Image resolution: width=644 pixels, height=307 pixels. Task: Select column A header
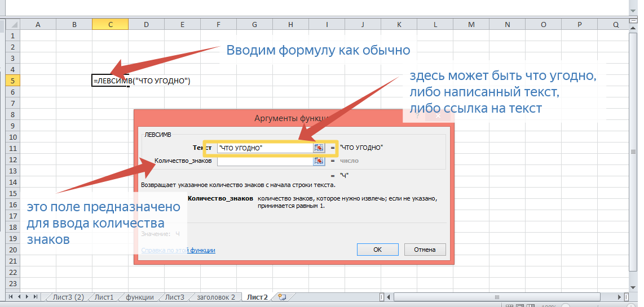[38, 25]
